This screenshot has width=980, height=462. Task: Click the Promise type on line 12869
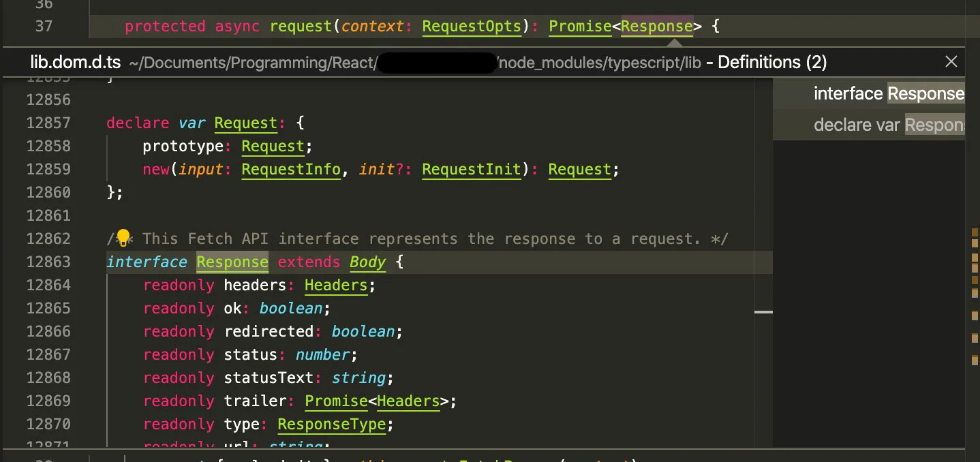pyautogui.click(x=336, y=401)
